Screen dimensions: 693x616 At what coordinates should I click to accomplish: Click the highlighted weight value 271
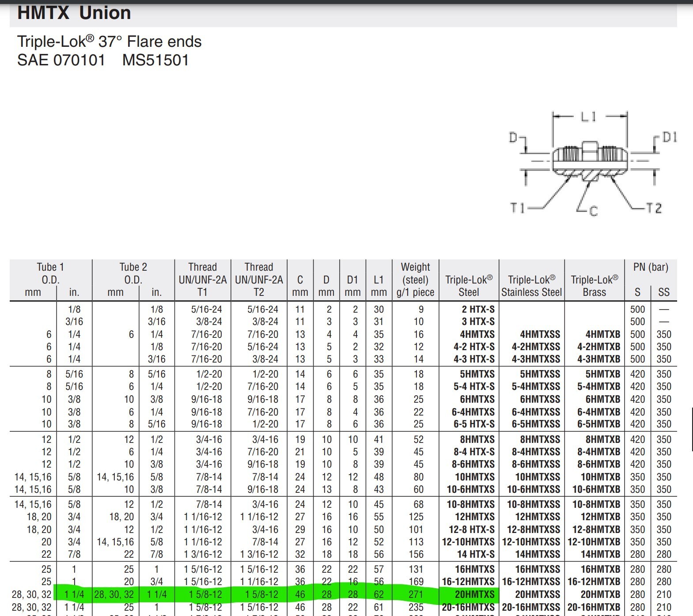416,594
